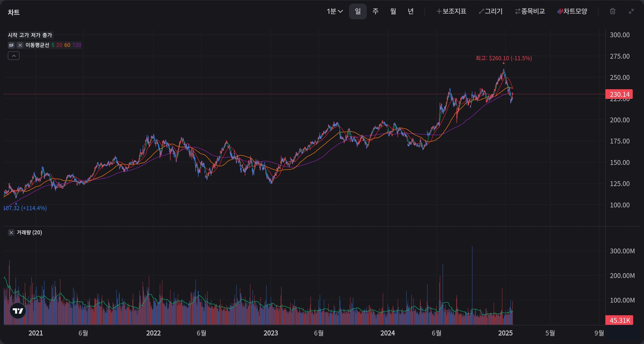Switch to 주 weekly timeframe

click(375, 11)
